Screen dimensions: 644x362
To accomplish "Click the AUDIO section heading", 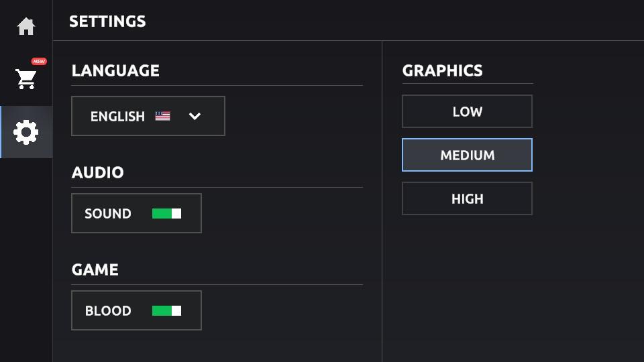I will coord(98,172).
